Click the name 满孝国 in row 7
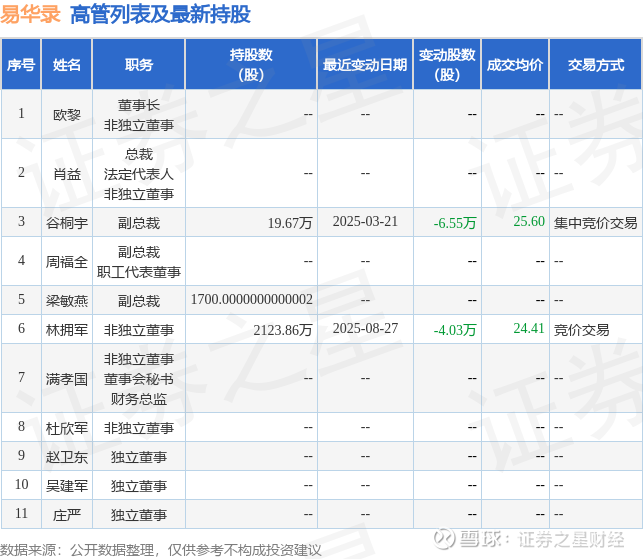643x559 pixels. [x=67, y=379]
